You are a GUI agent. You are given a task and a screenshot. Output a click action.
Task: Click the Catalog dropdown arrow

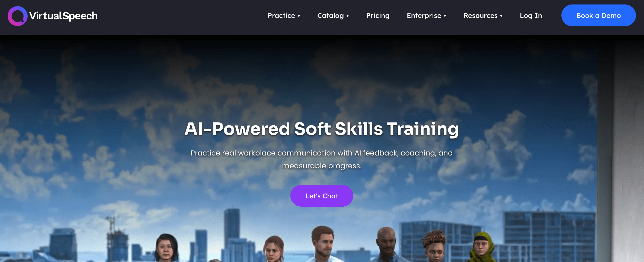(348, 16)
